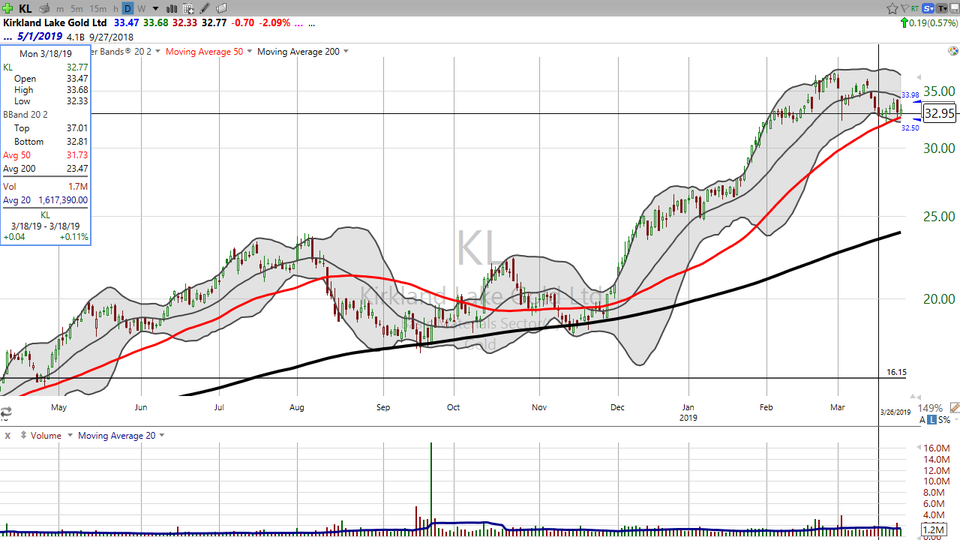Select the Daily 'D' timeframe

(x=127, y=9)
